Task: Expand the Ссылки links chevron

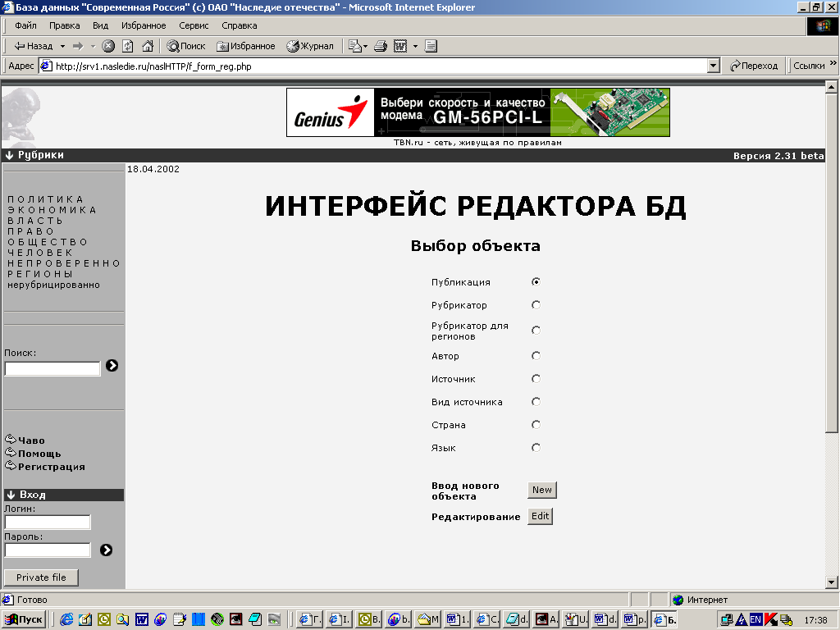Action: (x=833, y=63)
